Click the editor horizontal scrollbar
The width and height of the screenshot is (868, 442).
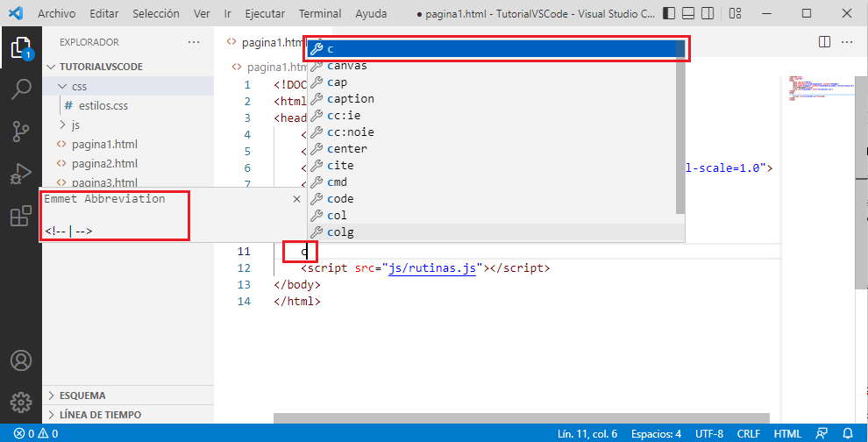click(x=522, y=418)
